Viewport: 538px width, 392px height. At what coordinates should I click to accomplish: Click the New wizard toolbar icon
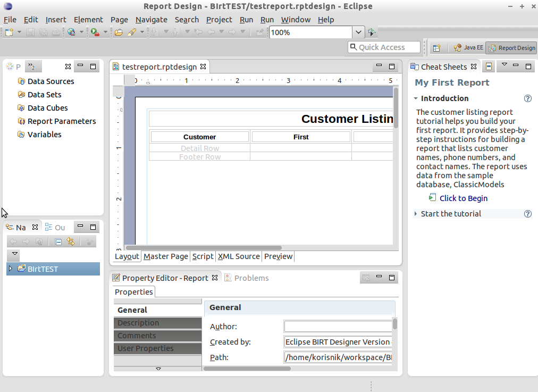point(9,32)
